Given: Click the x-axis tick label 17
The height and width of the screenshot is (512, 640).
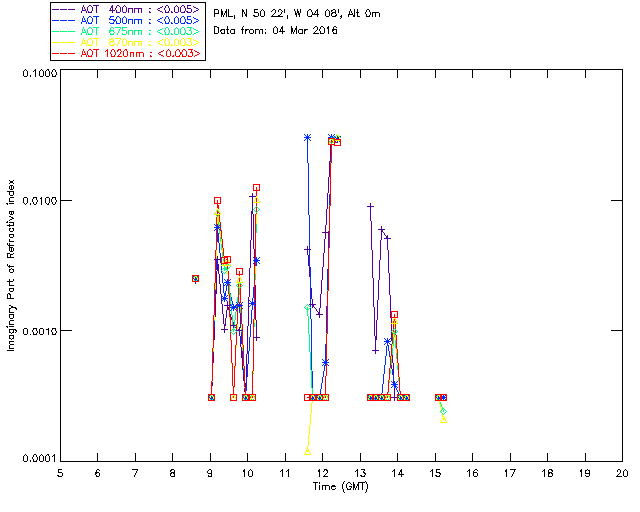Looking at the screenshot, I should pyautogui.click(x=510, y=473).
